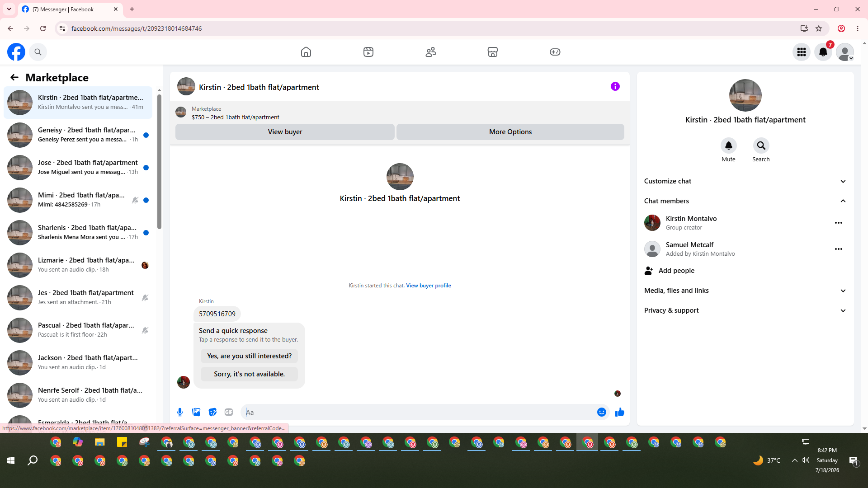
Task: Open Windows taskbar search
Action: pos(33,460)
